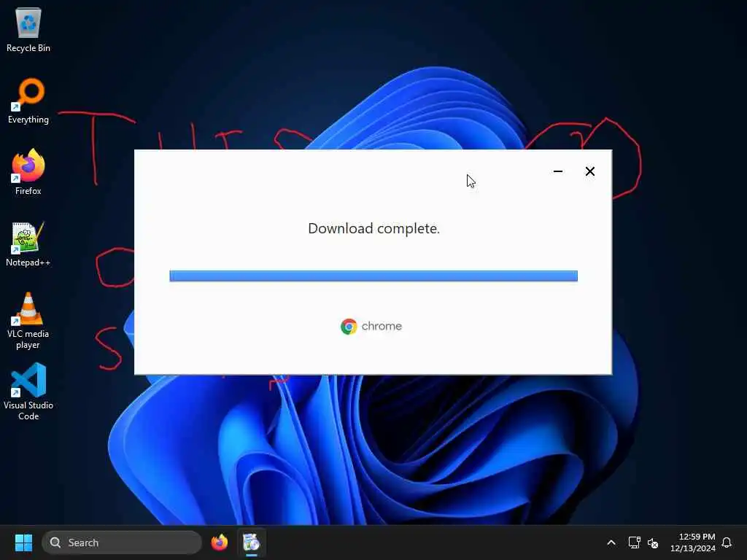Image resolution: width=747 pixels, height=560 pixels.
Task: Launch Visual Studio Code shortcut
Action: tap(28, 392)
